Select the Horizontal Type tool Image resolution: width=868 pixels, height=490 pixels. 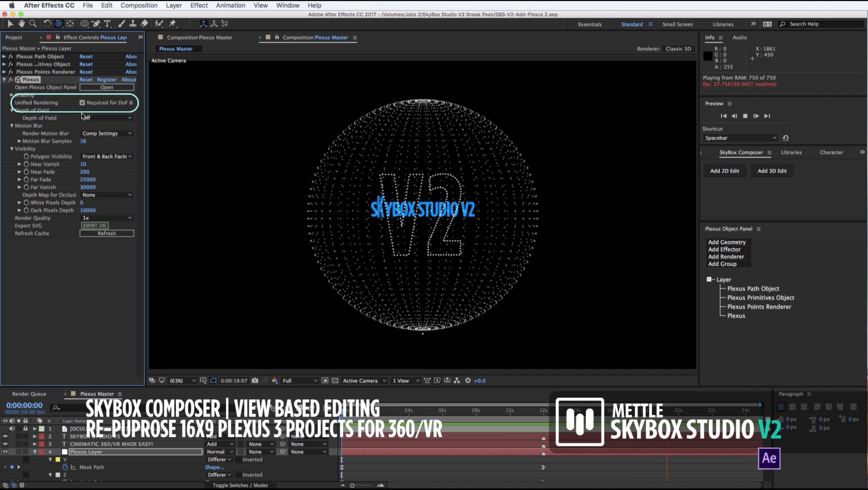click(108, 24)
